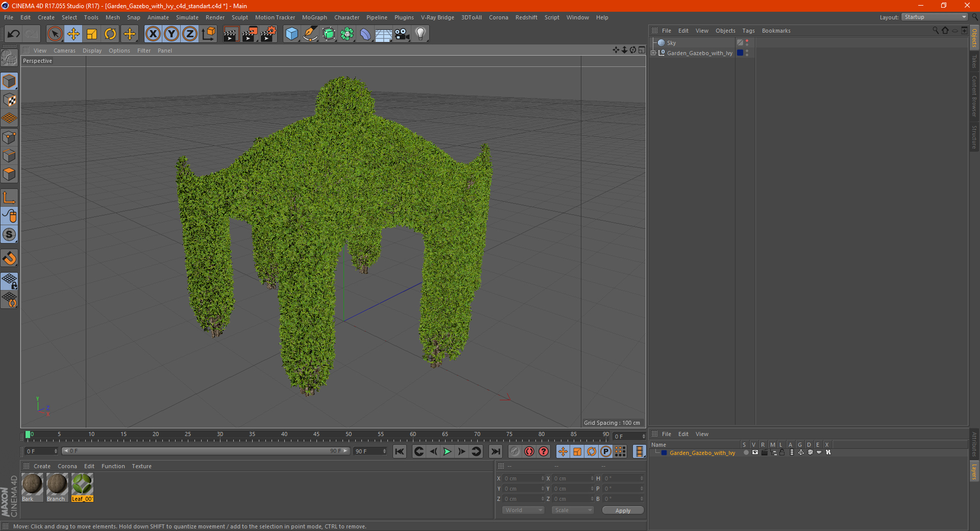Open the Simulate menu
Screen dimensions: 980x531
coord(187,17)
